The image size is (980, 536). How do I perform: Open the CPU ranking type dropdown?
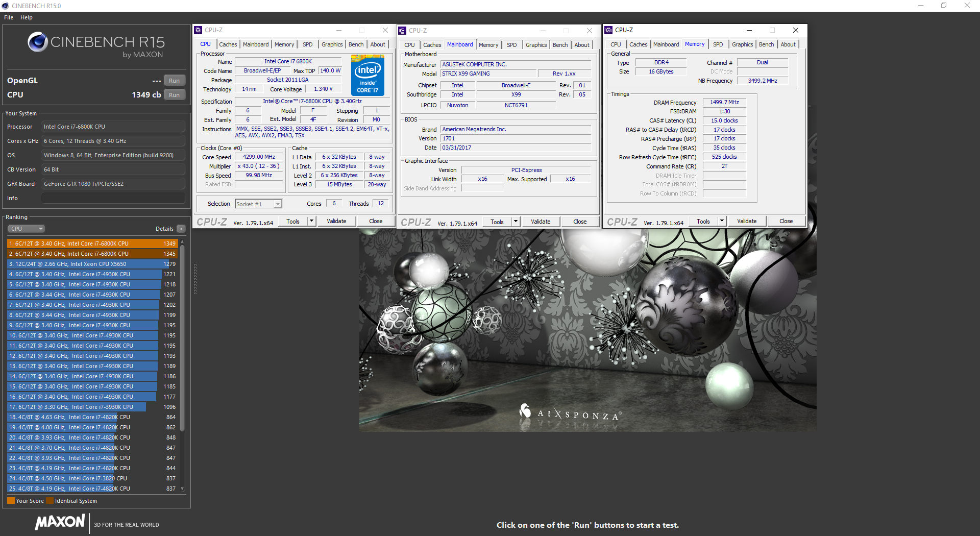tap(27, 229)
